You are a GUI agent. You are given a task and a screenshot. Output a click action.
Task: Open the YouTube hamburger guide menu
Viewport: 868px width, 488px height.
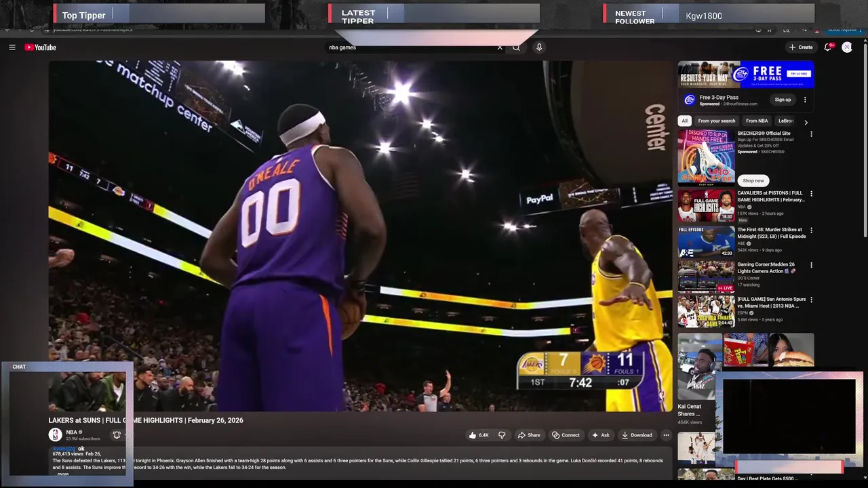tap(12, 47)
